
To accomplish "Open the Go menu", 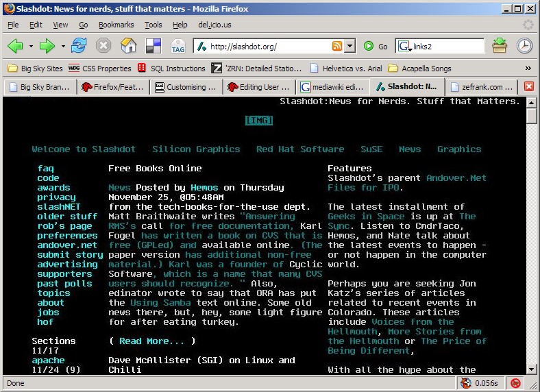I will coord(84,25).
